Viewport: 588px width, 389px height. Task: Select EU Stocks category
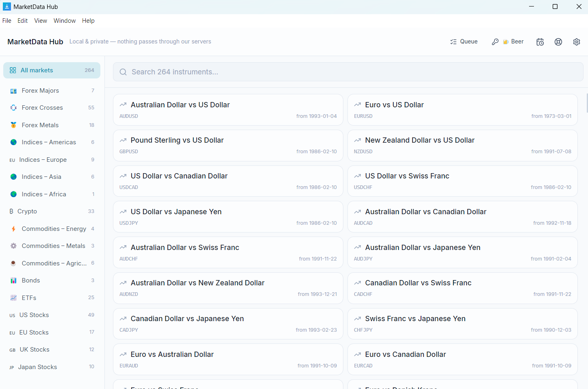click(52, 332)
